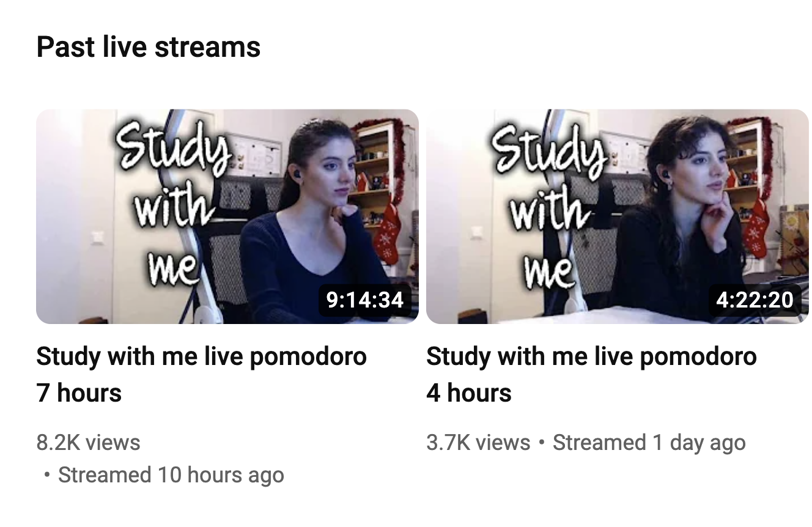Select the Past live streams heading

(x=149, y=47)
